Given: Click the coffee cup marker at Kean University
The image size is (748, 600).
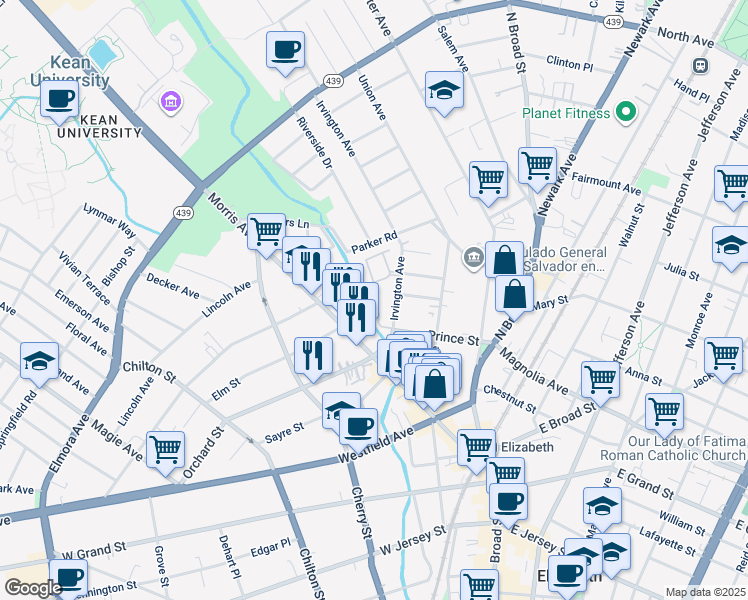Looking at the screenshot, I should pyautogui.click(x=60, y=100).
